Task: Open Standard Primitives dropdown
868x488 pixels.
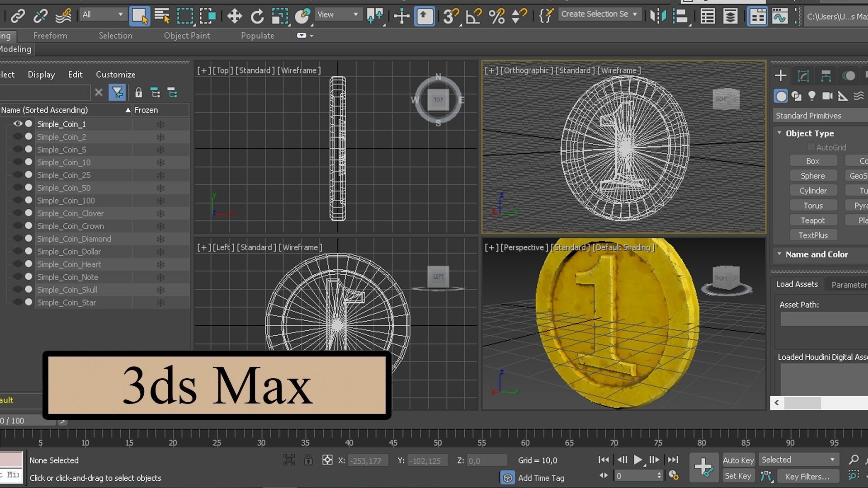Action: (x=820, y=116)
